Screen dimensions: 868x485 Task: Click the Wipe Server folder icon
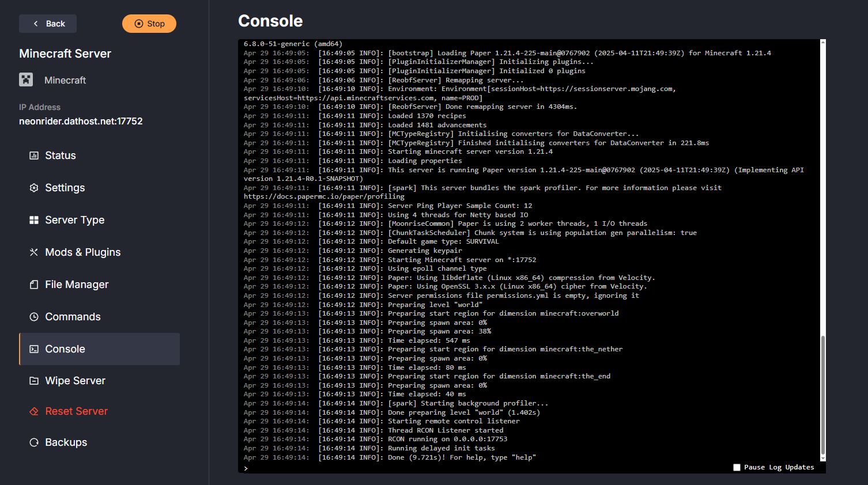click(33, 381)
